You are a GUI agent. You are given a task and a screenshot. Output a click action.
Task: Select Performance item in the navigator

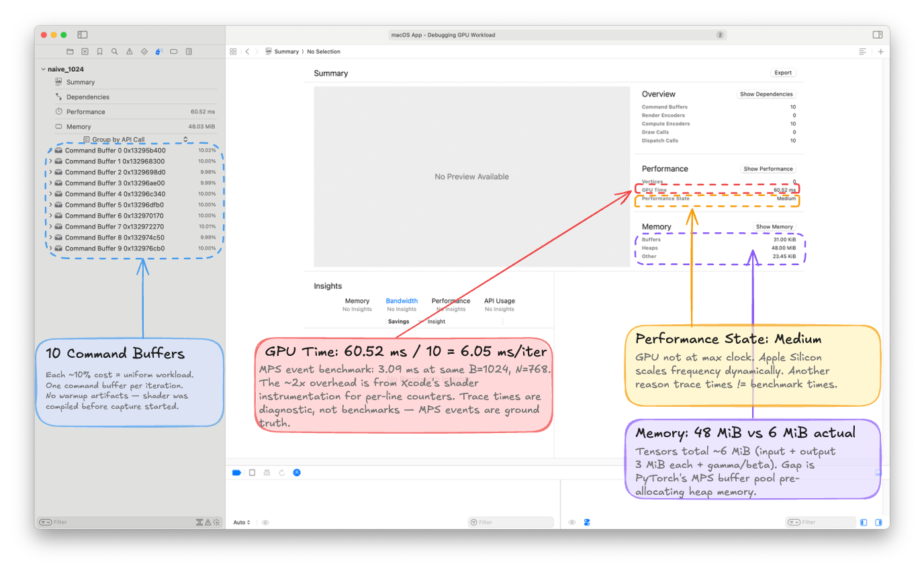tap(85, 112)
